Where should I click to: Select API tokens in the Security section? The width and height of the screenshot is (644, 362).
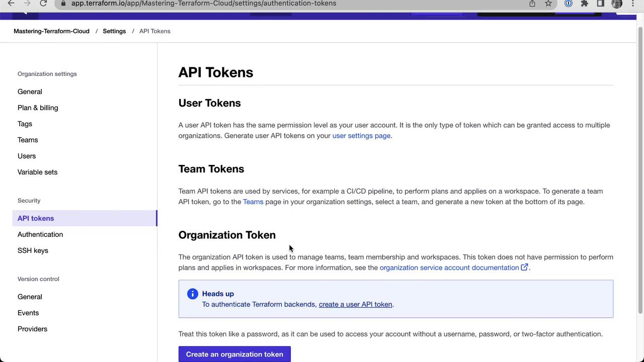(85, 218)
